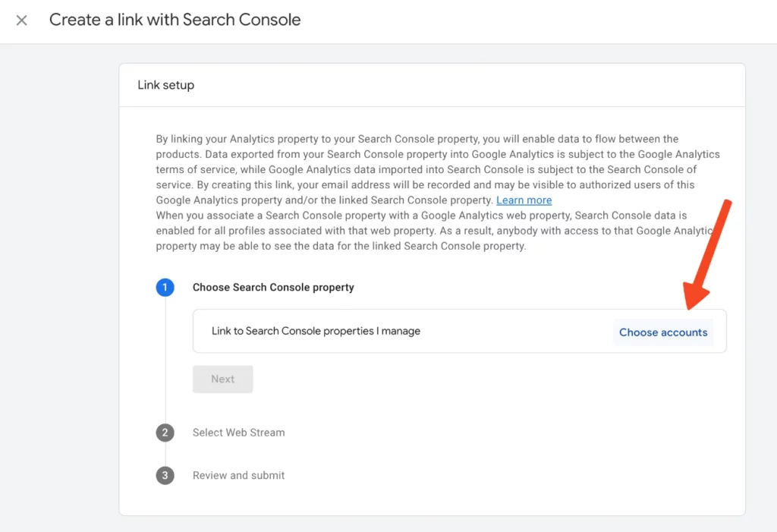This screenshot has width=777, height=532.
Task: Click the Link setup card heading
Action: (166, 85)
